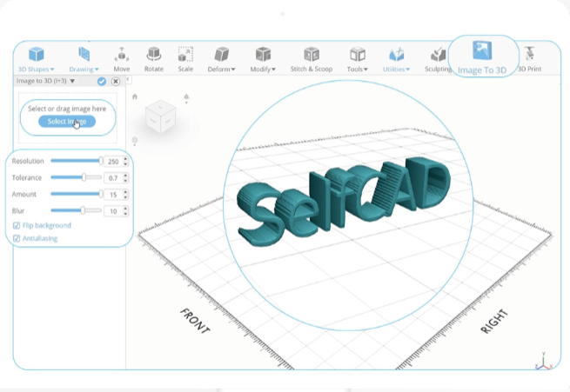Open the Modify dropdown menu

pyautogui.click(x=263, y=59)
